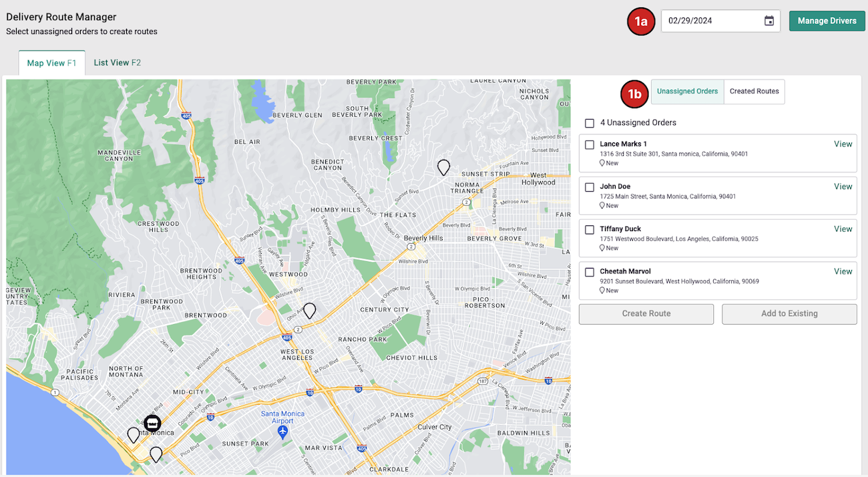
Task: Click the Beverly Hills map label
Action: pyautogui.click(x=423, y=238)
